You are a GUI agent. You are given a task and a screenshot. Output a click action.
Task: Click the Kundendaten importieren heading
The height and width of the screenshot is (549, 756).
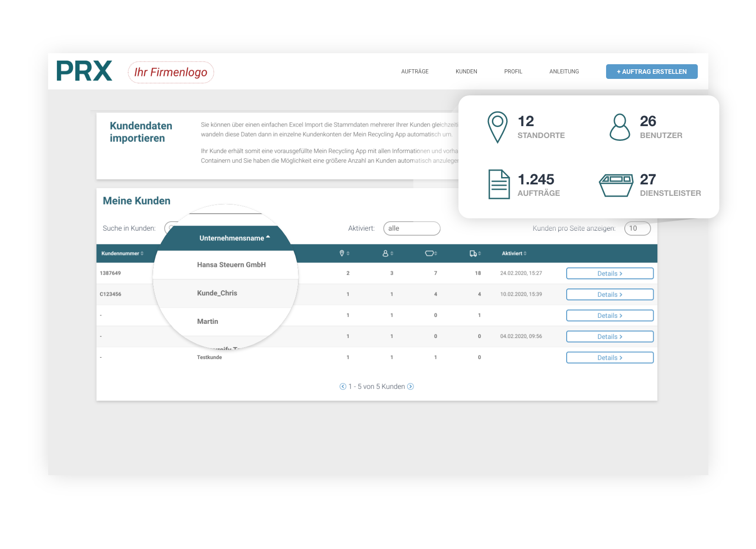click(x=141, y=132)
